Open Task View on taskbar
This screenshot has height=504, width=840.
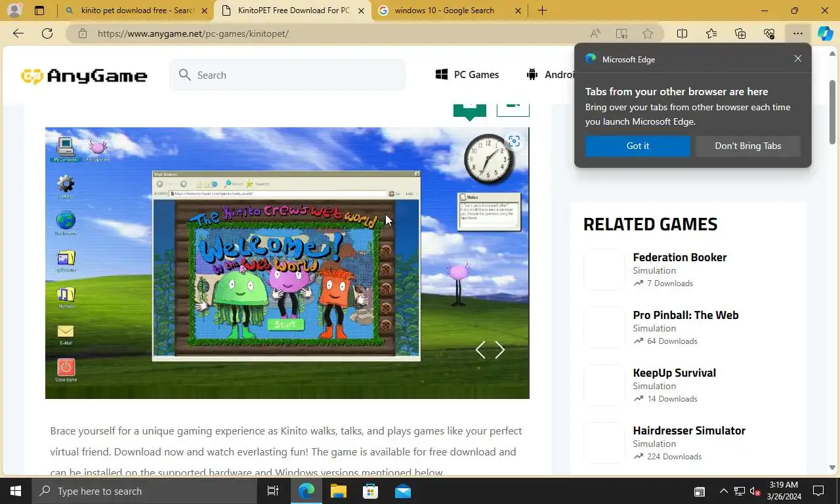pyautogui.click(x=273, y=491)
